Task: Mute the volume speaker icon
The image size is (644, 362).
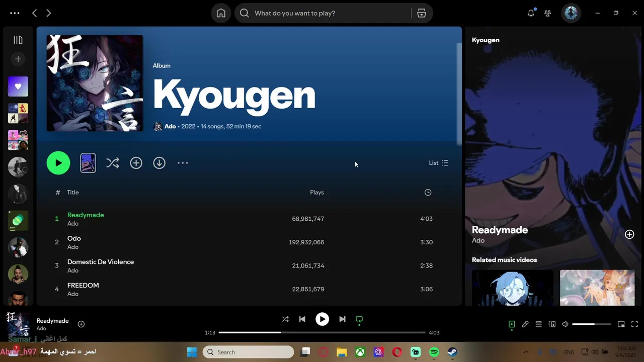Action: (x=565, y=324)
